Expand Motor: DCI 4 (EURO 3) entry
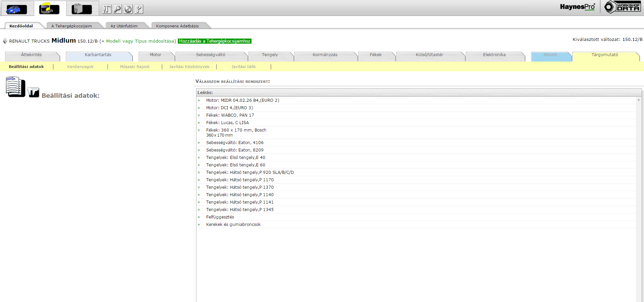Image resolution: width=644 pixels, height=302 pixels. 229,108
